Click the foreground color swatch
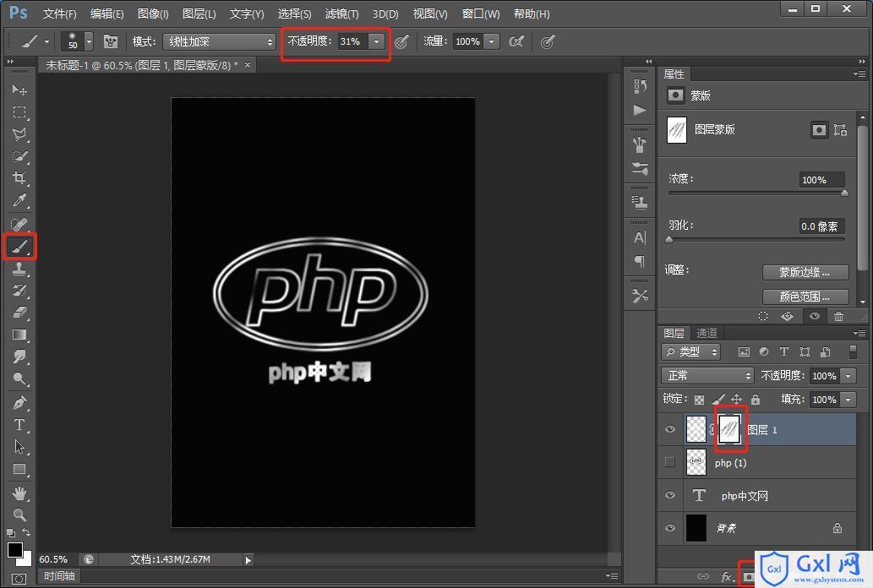The image size is (873, 588). 15,550
